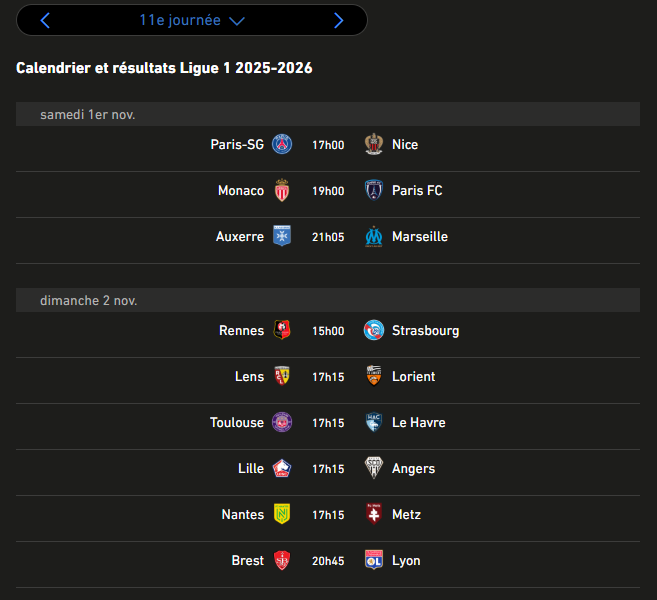Click the Strasbourg team logo
657x600 pixels.
[x=374, y=331]
